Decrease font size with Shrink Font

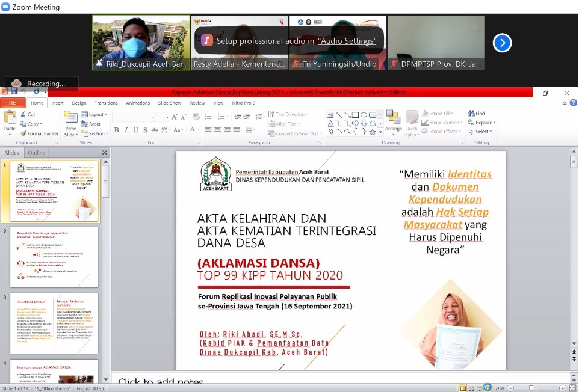pos(184,117)
